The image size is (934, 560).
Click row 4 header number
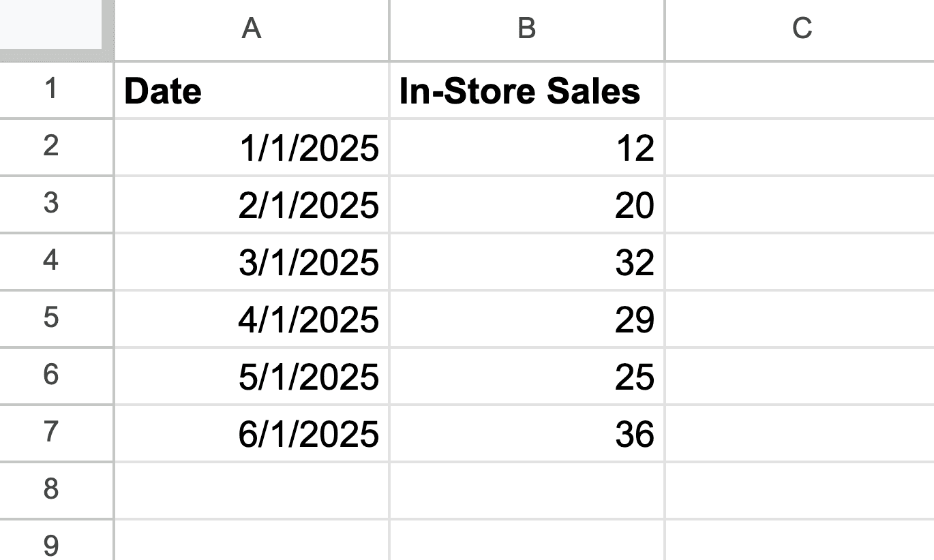(51, 262)
